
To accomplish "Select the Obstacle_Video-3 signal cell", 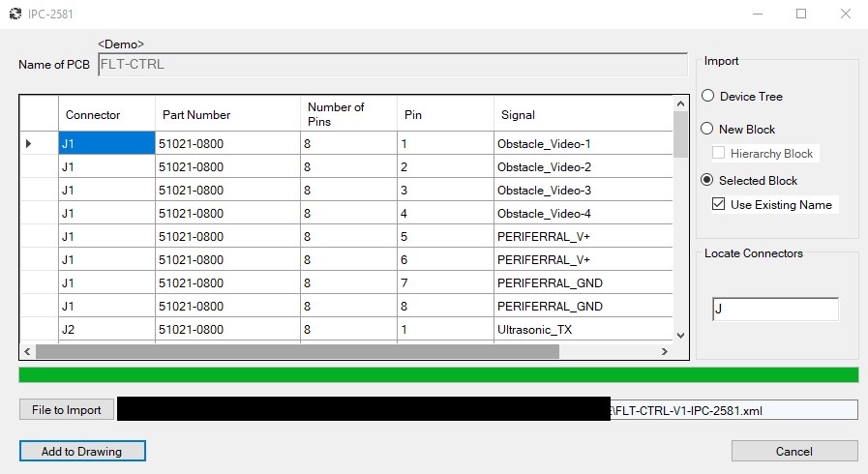I will tap(581, 191).
